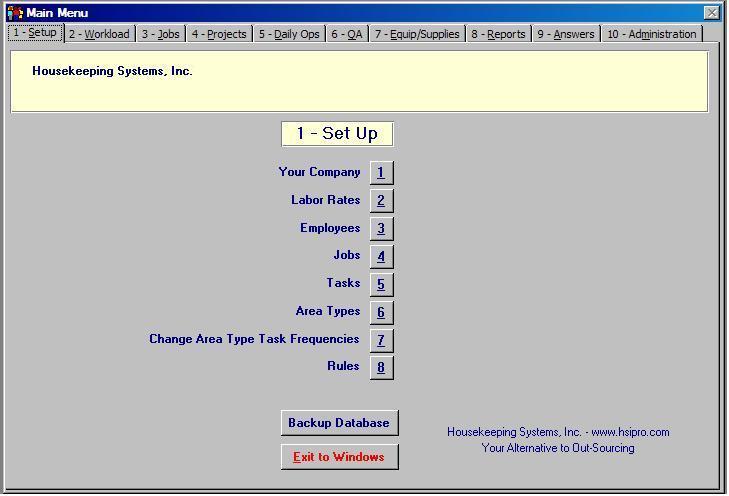The image size is (729, 496).
Task: Switch to 7 - Equip/Supplies tab
Action: pyautogui.click(x=417, y=34)
